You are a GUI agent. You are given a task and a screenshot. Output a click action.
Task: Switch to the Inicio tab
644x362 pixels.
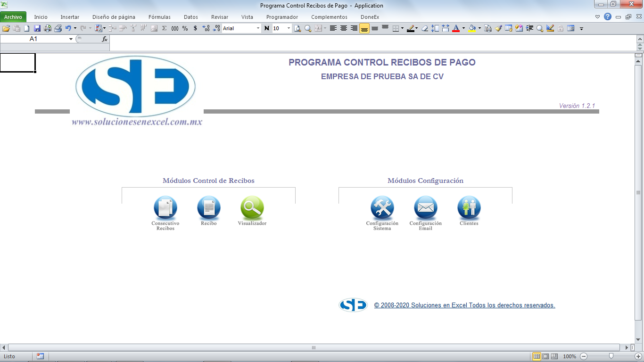(41, 17)
